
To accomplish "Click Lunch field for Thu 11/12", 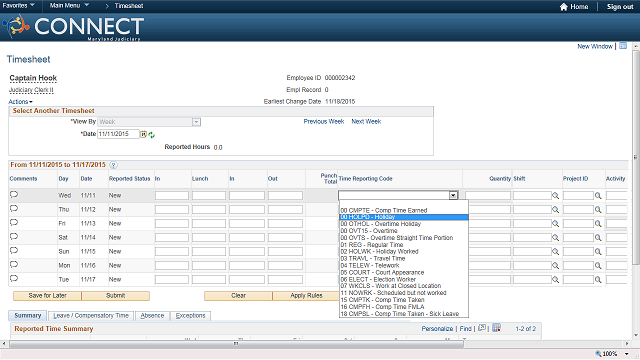I will click(x=209, y=209).
